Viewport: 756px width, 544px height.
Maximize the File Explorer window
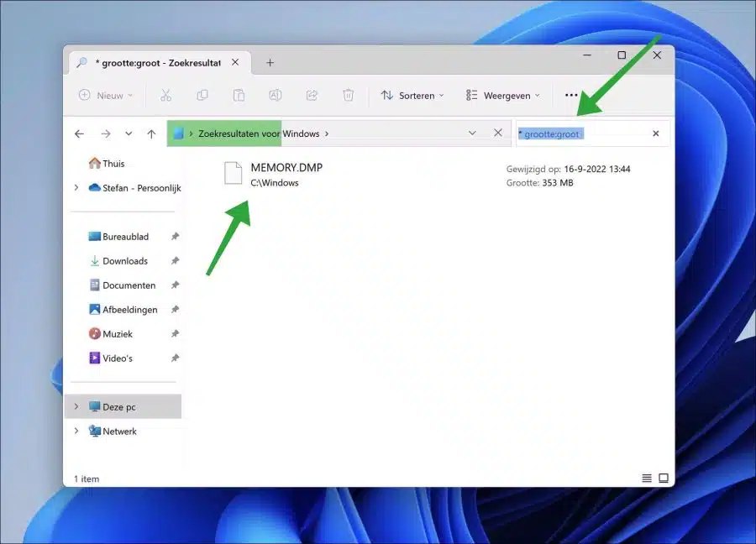(622, 55)
